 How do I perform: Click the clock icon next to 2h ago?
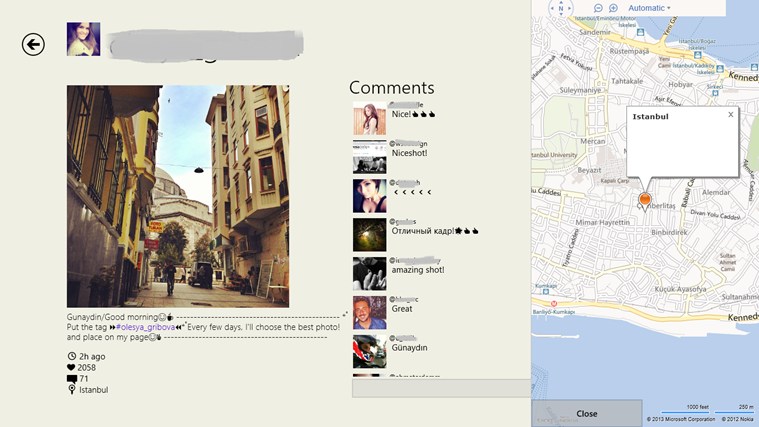click(x=72, y=356)
